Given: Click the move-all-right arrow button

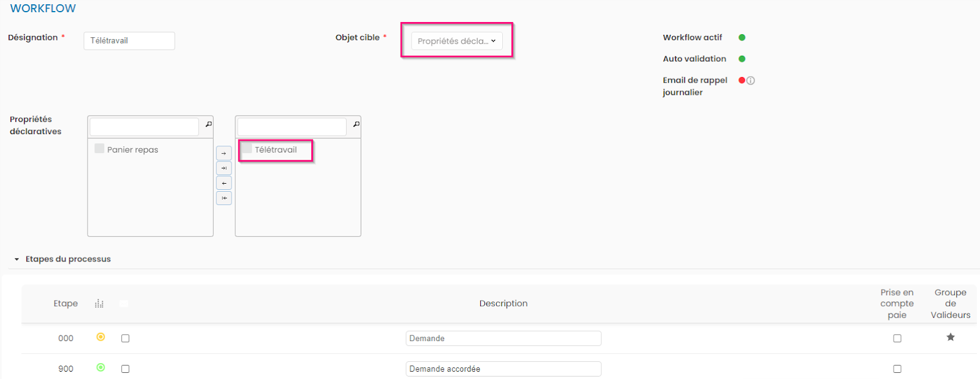Looking at the screenshot, I should 224,168.
